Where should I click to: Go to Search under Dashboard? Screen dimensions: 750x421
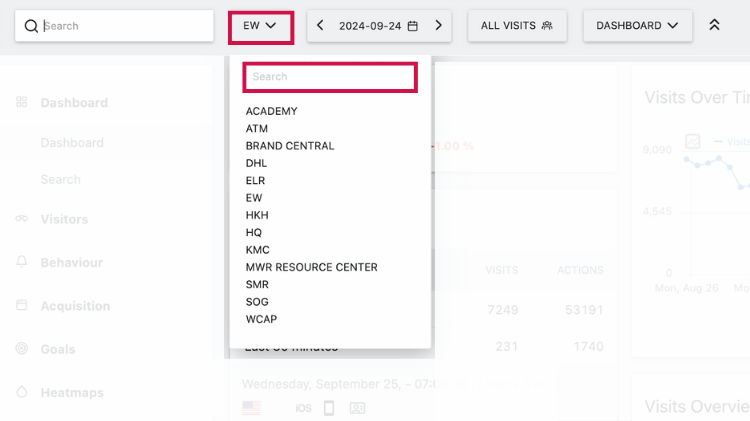60,180
